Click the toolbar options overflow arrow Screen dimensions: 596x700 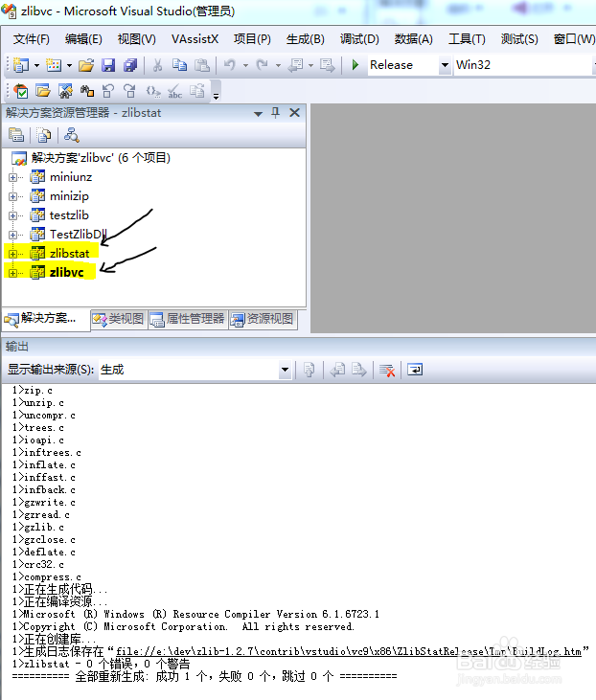click(216, 96)
